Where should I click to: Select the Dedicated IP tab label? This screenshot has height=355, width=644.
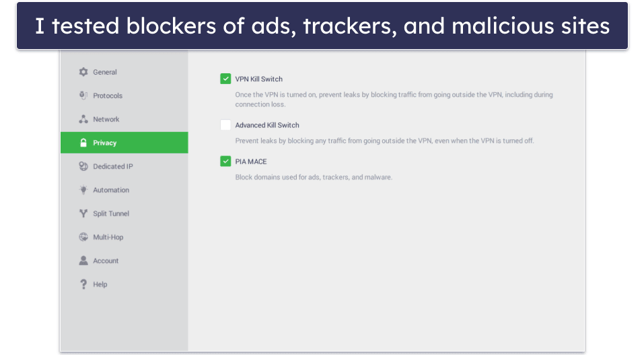pos(113,166)
